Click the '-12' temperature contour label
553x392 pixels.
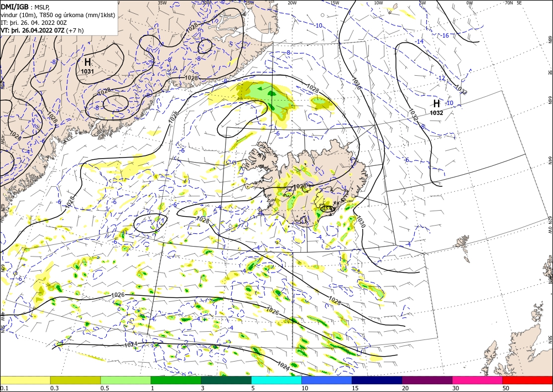click(x=441, y=78)
